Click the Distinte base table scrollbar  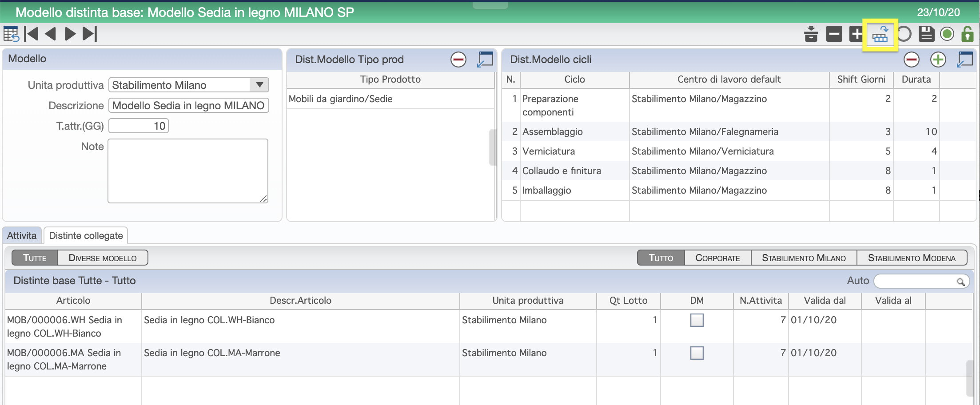pyautogui.click(x=969, y=378)
